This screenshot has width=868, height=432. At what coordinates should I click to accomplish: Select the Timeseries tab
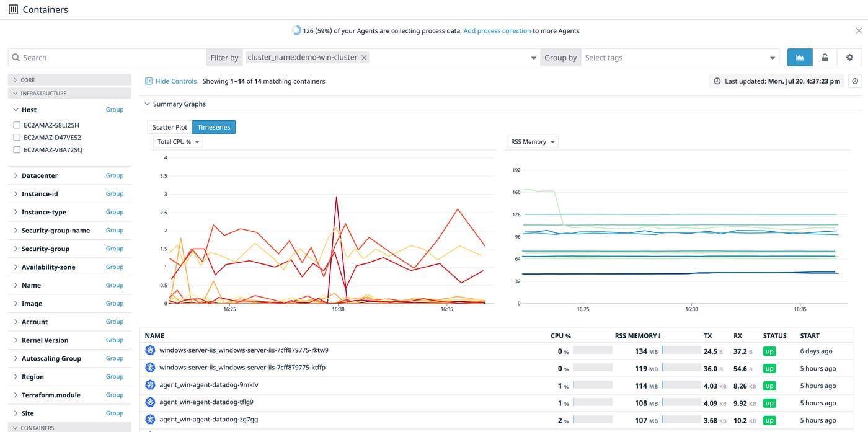coord(214,127)
